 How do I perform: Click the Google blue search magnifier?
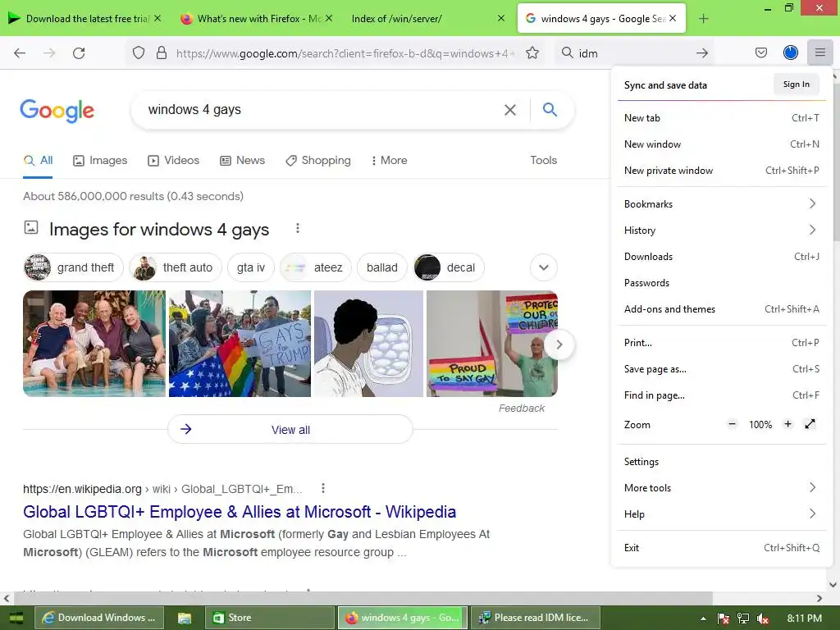(550, 110)
